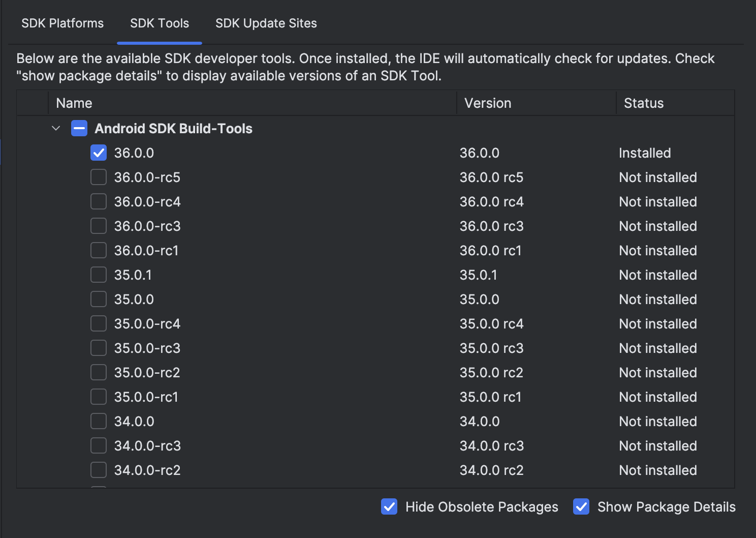This screenshot has width=756, height=538.
Task: Click version cell 36.0.0 rc1
Action: [x=490, y=250]
